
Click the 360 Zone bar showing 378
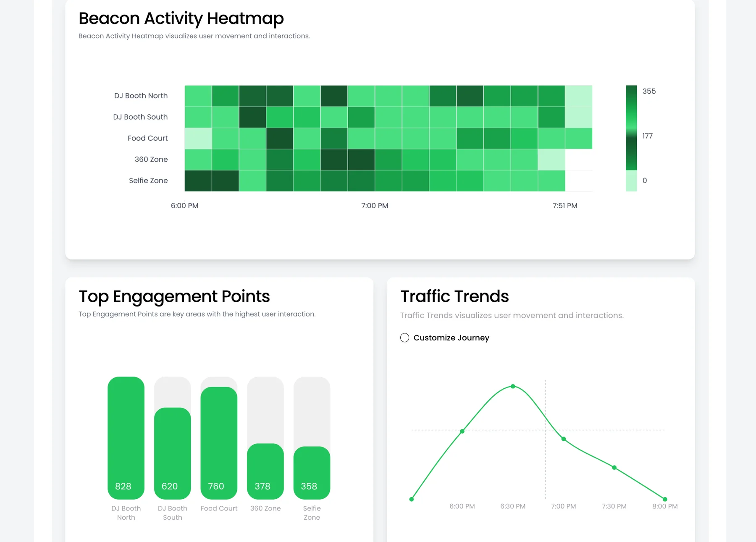coord(265,471)
